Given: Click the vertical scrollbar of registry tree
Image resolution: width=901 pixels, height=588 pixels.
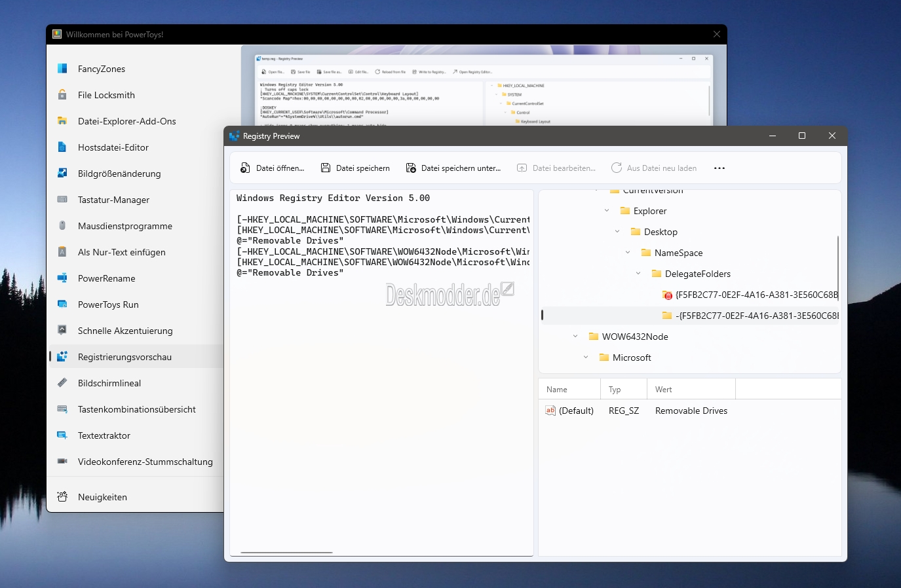Looking at the screenshot, I should tap(838, 268).
